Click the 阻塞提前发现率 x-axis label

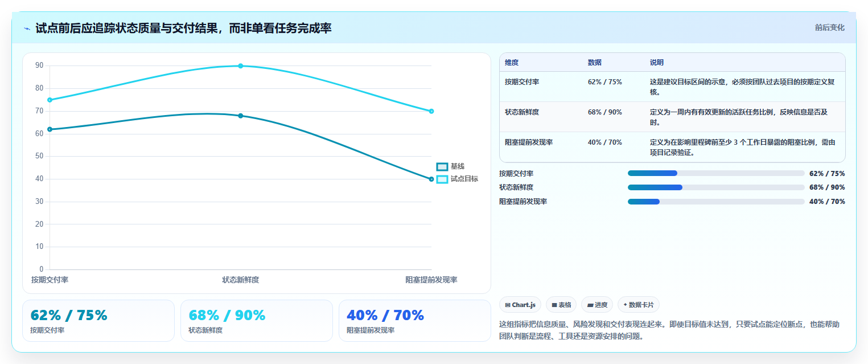click(431, 280)
